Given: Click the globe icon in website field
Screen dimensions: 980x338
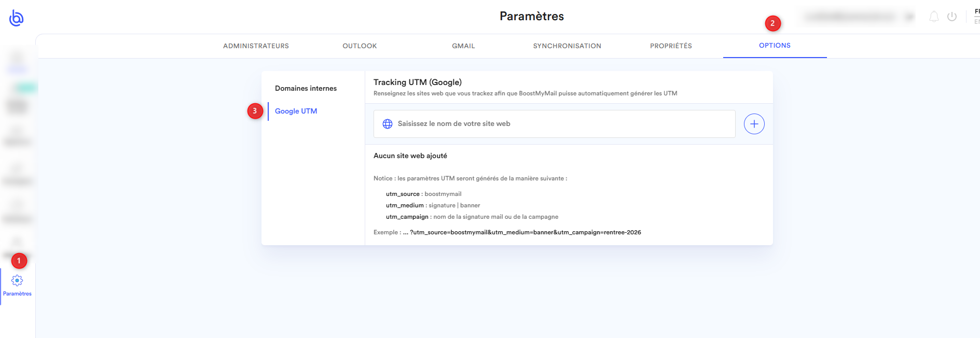Looking at the screenshot, I should pos(388,124).
